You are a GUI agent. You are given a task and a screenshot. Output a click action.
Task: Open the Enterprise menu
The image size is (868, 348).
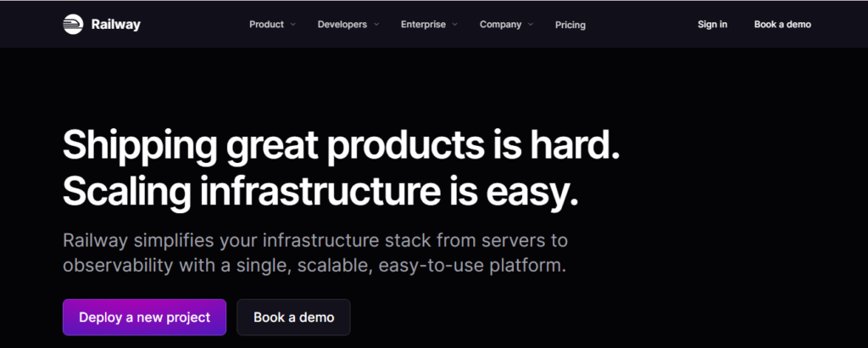pos(423,25)
